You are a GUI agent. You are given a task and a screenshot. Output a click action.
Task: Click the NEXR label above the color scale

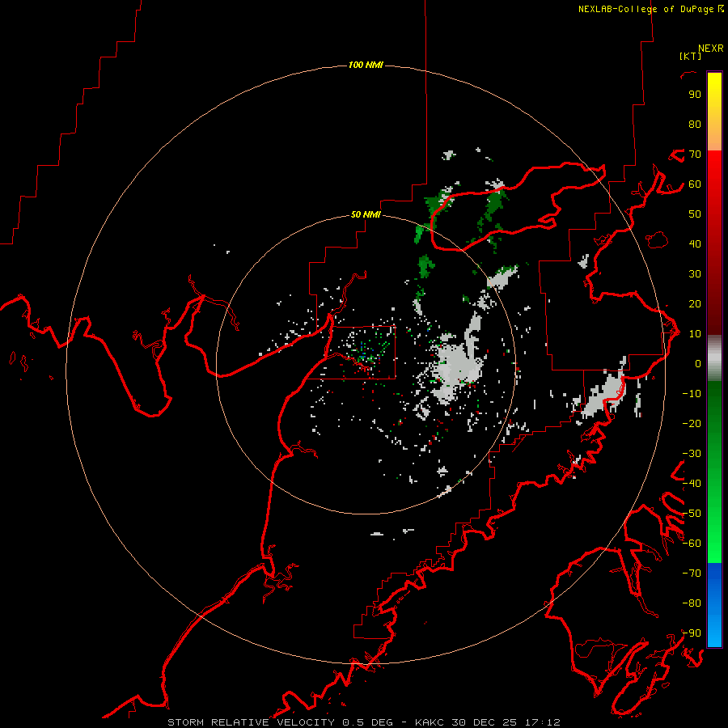(x=711, y=49)
